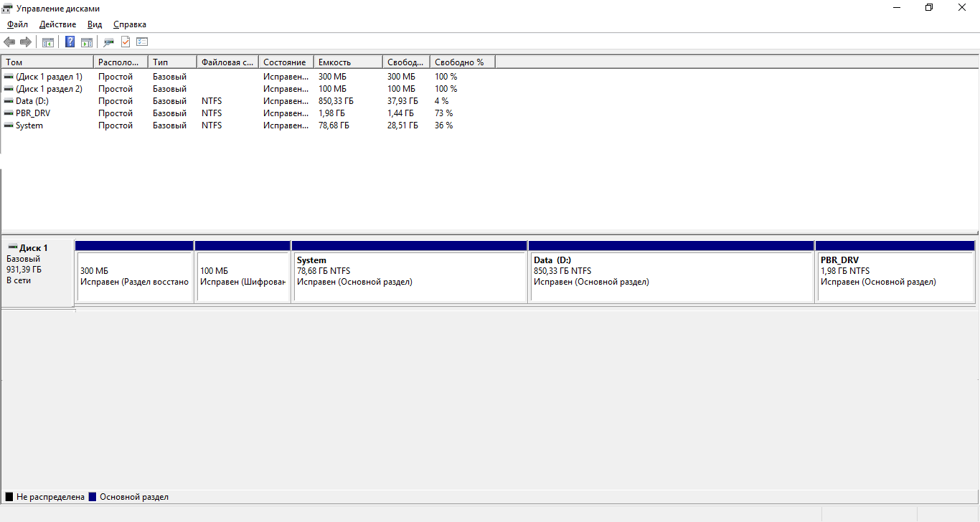Click the blue Основной раздел legend swatch
Viewport: 980px width, 522px height.
92,497
